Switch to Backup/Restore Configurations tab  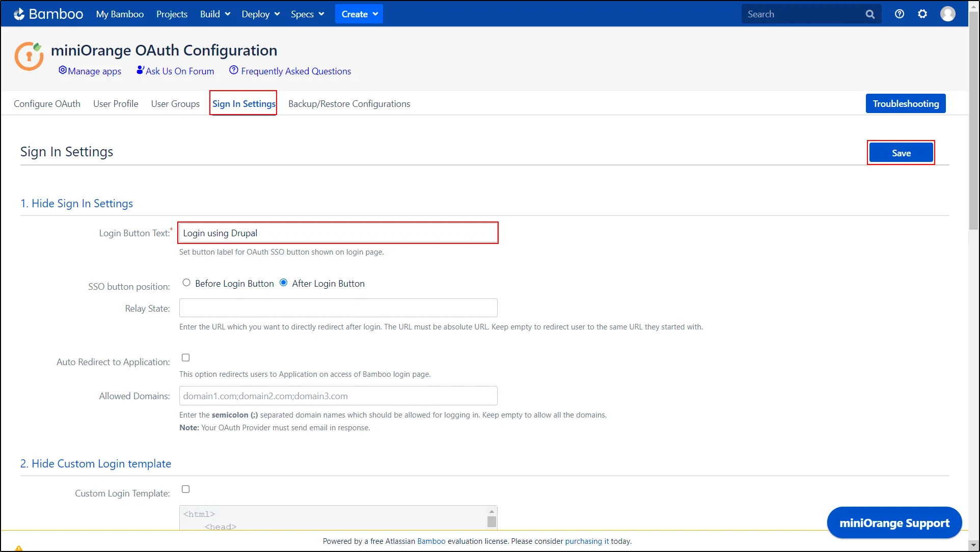[349, 104]
